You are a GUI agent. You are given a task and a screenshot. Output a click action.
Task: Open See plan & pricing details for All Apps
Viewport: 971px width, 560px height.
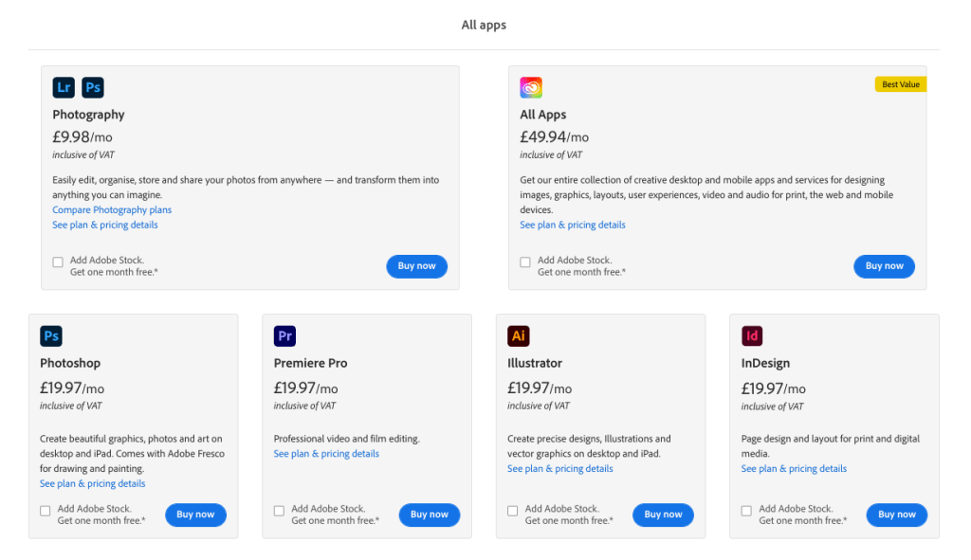click(573, 225)
